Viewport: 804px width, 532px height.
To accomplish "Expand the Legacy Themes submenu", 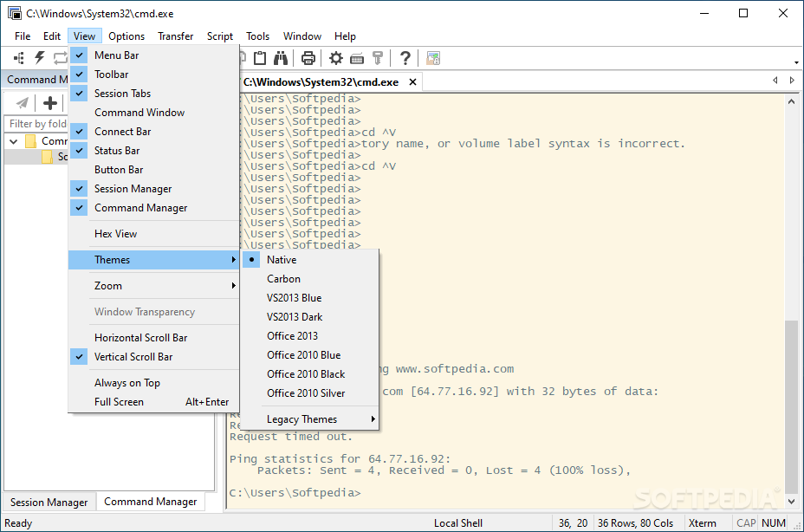I will tap(309, 419).
